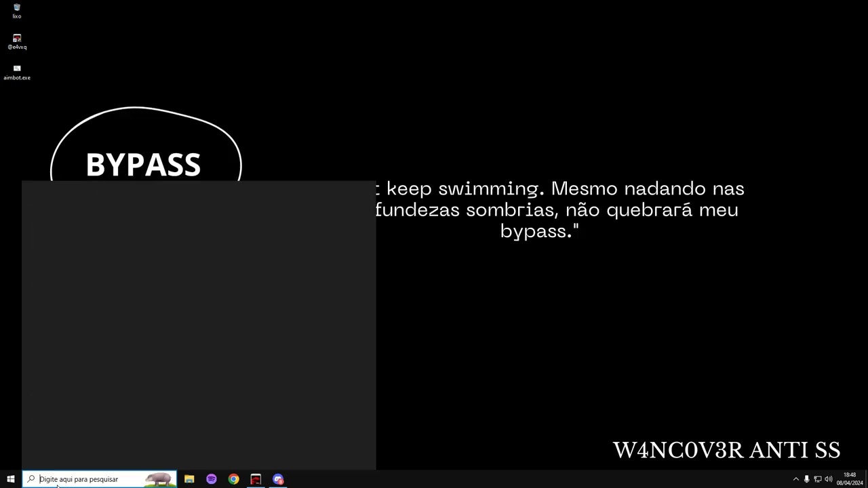
Task: Select the @e4vxq desktop shortcut
Action: coord(17,42)
